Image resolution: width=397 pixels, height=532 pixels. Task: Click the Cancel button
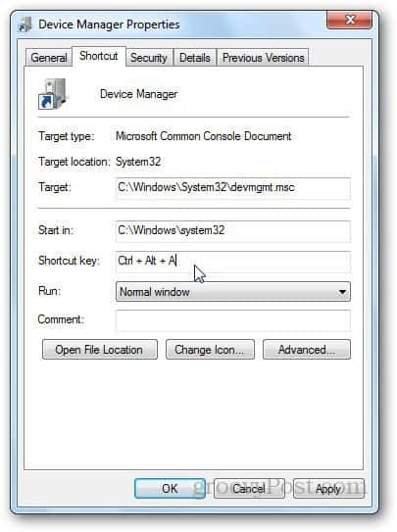249,489
